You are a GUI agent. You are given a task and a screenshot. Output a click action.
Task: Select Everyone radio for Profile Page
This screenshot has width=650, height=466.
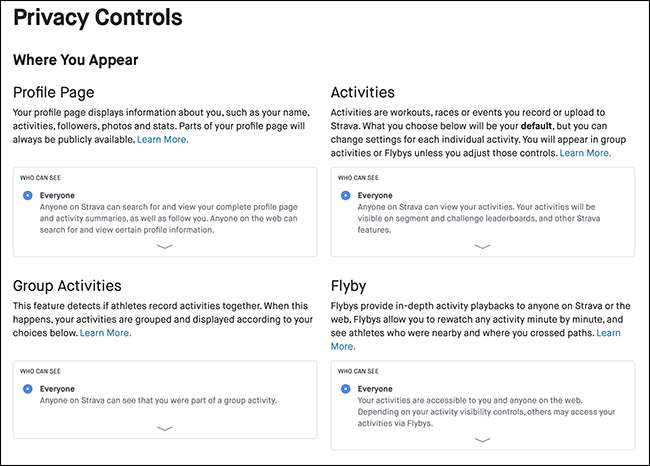(27, 196)
